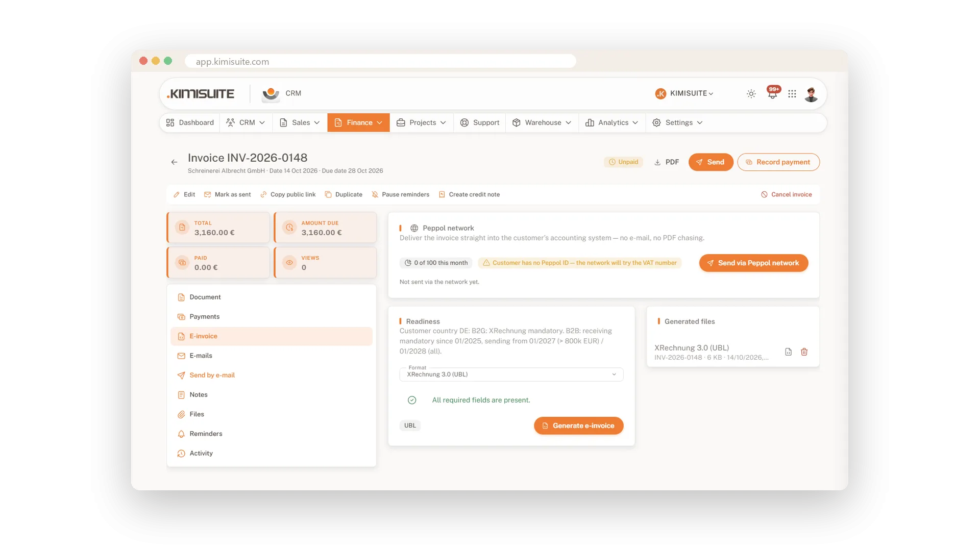Viewport: 980px width, 551px height.
Task: Cancel invoice
Action: click(x=786, y=194)
